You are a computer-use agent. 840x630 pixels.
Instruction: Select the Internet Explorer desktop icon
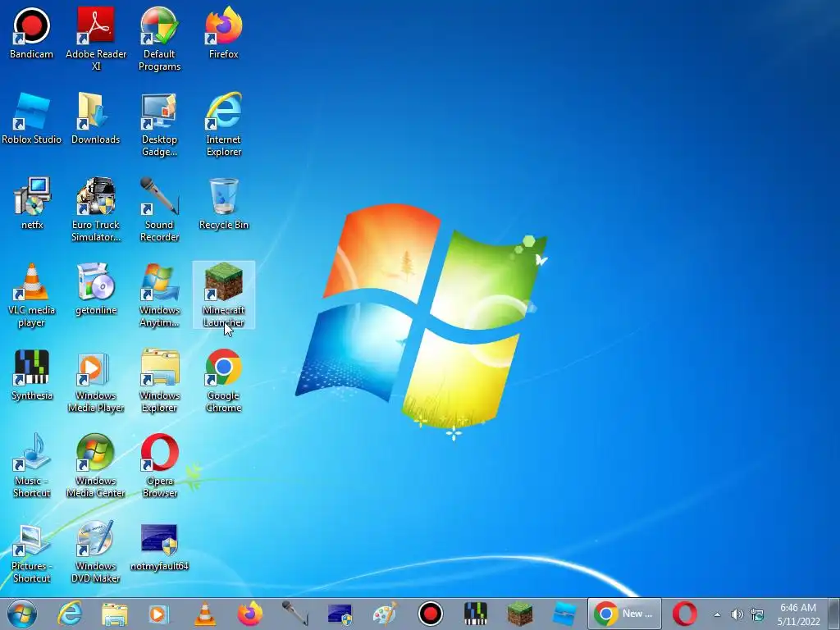point(223,125)
